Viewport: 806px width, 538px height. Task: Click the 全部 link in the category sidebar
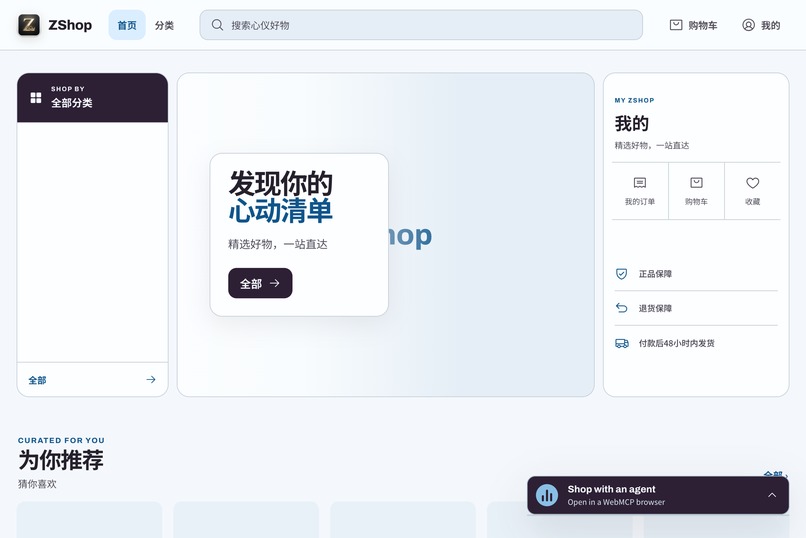[37, 380]
